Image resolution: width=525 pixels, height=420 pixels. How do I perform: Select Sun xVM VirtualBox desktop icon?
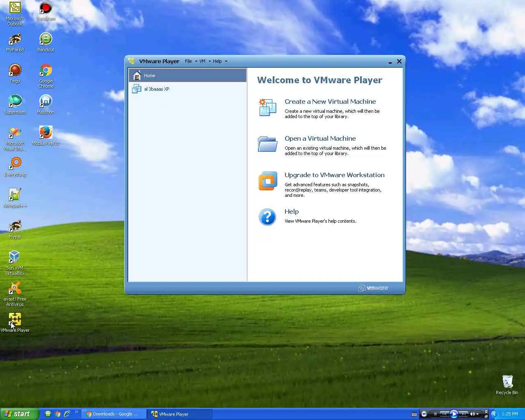pos(15,263)
